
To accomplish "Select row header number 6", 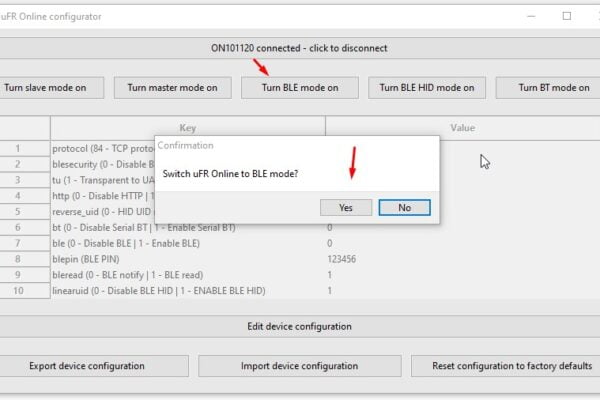I will pos(25,227).
